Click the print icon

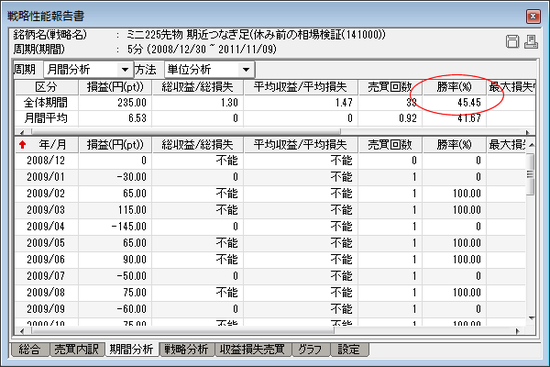point(531,42)
